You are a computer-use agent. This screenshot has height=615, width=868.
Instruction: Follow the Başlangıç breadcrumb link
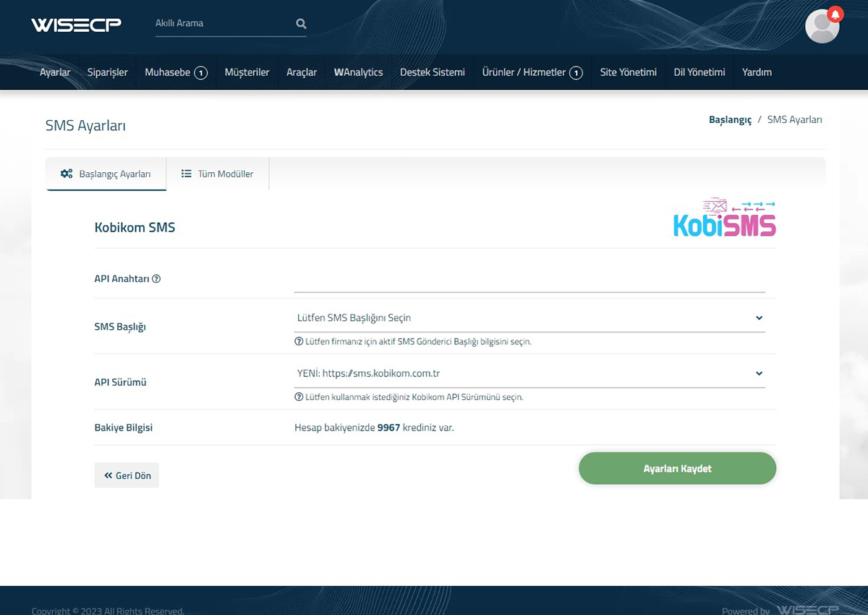[x=730, y=120]
